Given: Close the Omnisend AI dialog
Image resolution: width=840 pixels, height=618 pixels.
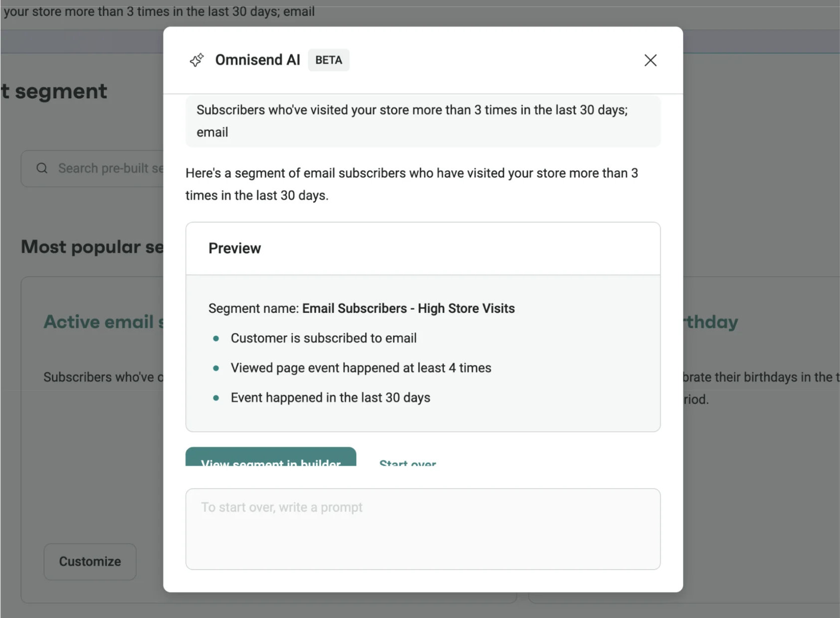Looking at the screenshot, I should click(x=650, y=60).
